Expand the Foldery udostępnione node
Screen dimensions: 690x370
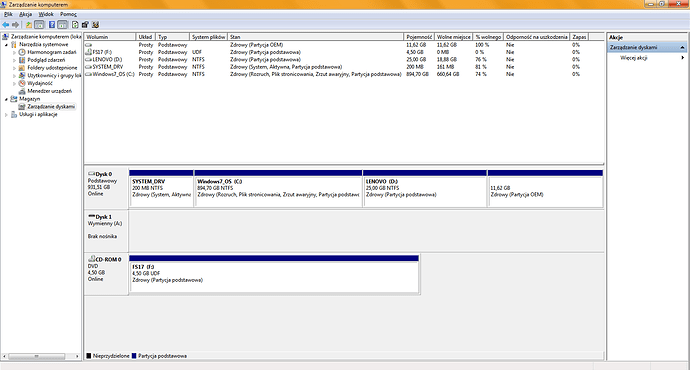tap(15, 68)
